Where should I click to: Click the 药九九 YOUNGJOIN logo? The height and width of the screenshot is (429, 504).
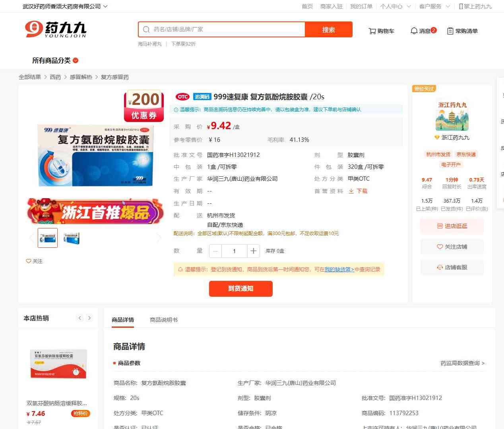(56, 29)
